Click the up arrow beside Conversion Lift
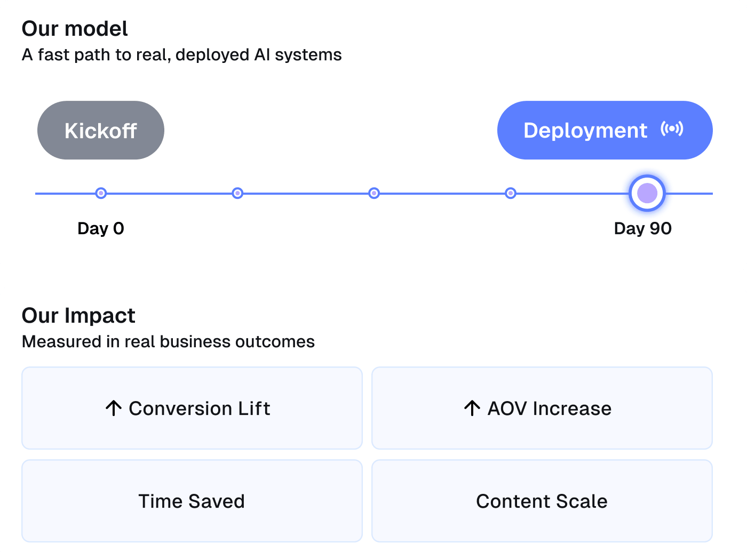 click(x=113, y=408)
